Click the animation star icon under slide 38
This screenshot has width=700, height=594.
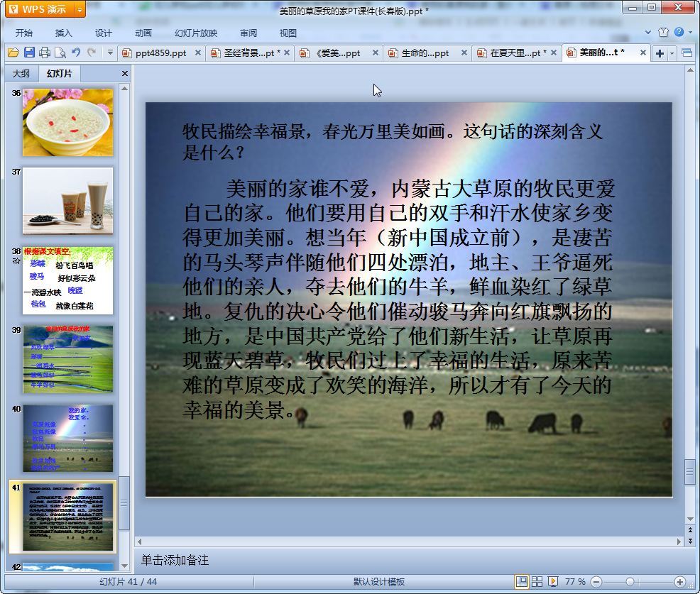pyautogui.click(x=16, y=261)
